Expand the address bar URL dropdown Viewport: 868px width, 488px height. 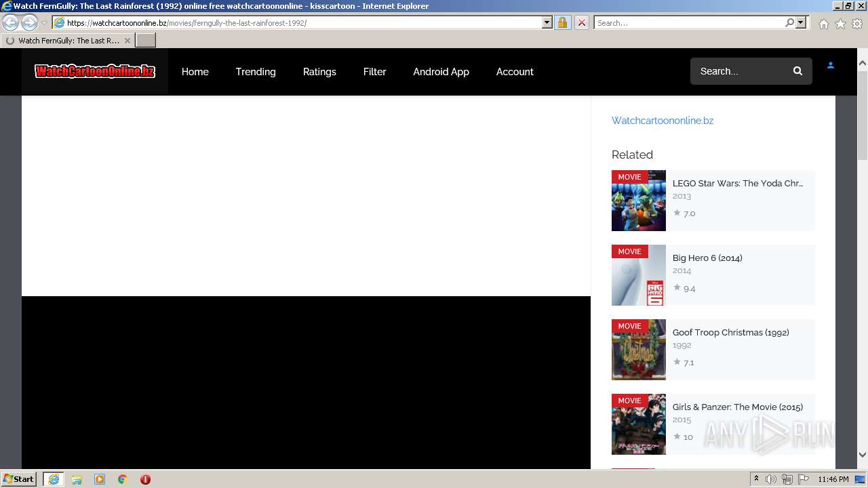coord(547,22)
